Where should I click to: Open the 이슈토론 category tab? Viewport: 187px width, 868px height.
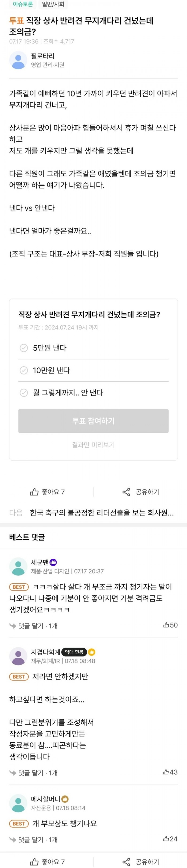click(23, 4)
